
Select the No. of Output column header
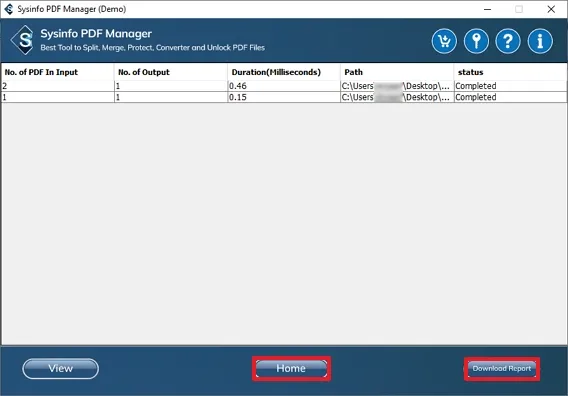pos(171,72)
